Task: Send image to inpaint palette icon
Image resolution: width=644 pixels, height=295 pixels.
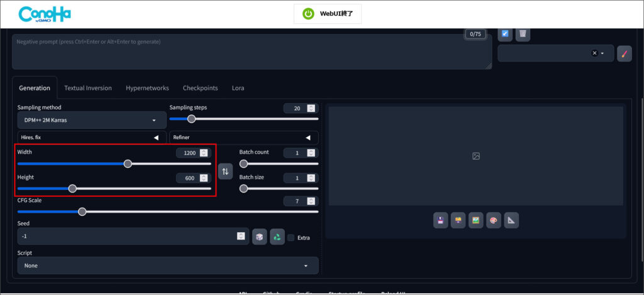Action: click(493, 220)
